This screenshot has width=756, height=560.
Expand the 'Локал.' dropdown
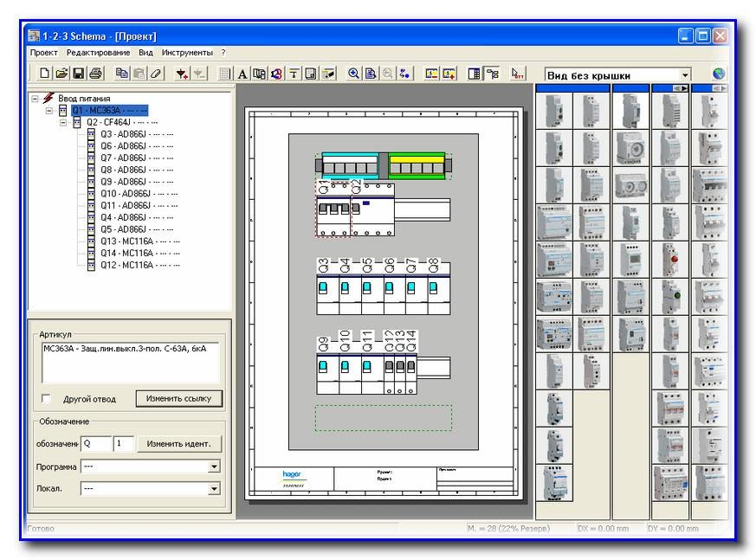click(x=214, y=489)
